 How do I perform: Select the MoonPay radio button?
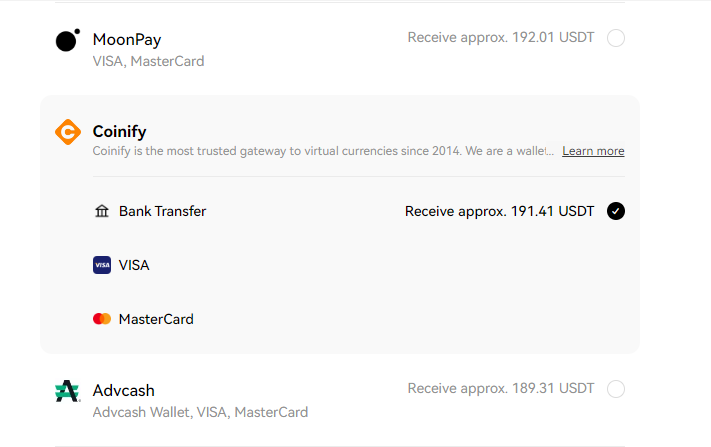616,38
